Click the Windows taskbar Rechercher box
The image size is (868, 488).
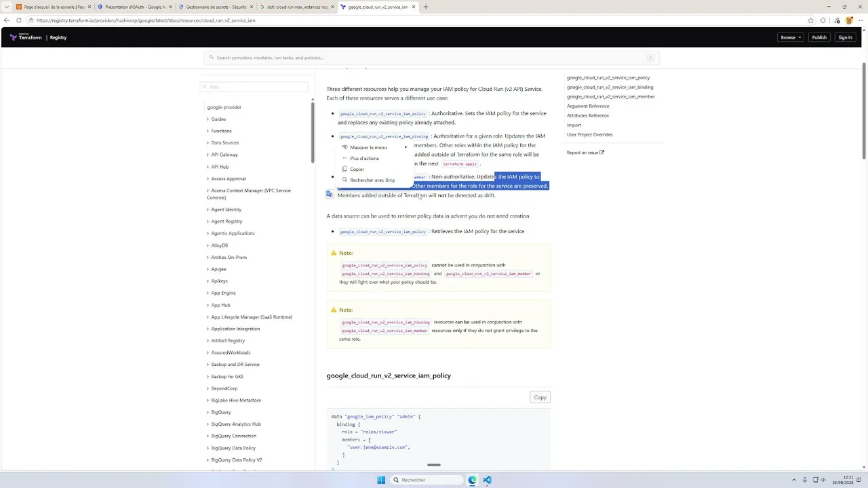[427, 480]
